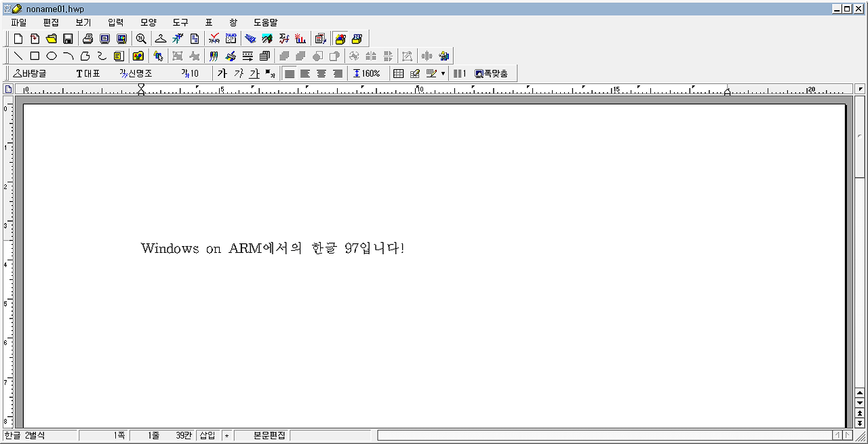Image resolution: width=868 pixels, height=444 pixels.
Task: Toggle center alignment button
Action: coord(321,73)
